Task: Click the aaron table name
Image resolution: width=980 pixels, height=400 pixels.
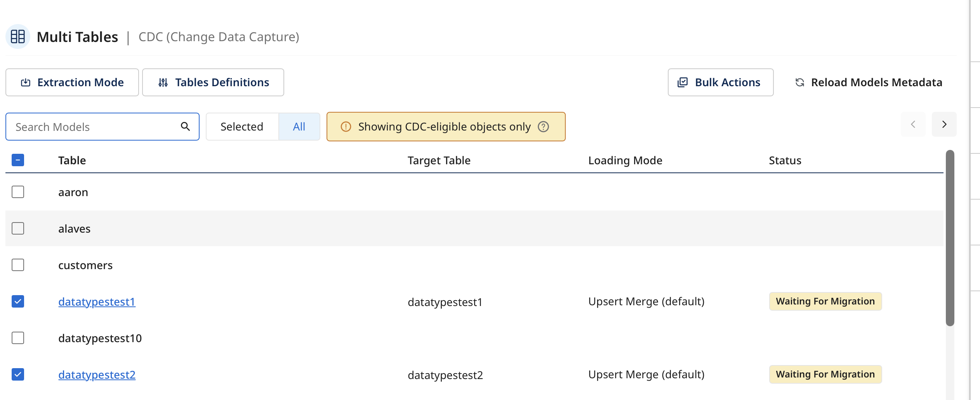Action: 73,192
